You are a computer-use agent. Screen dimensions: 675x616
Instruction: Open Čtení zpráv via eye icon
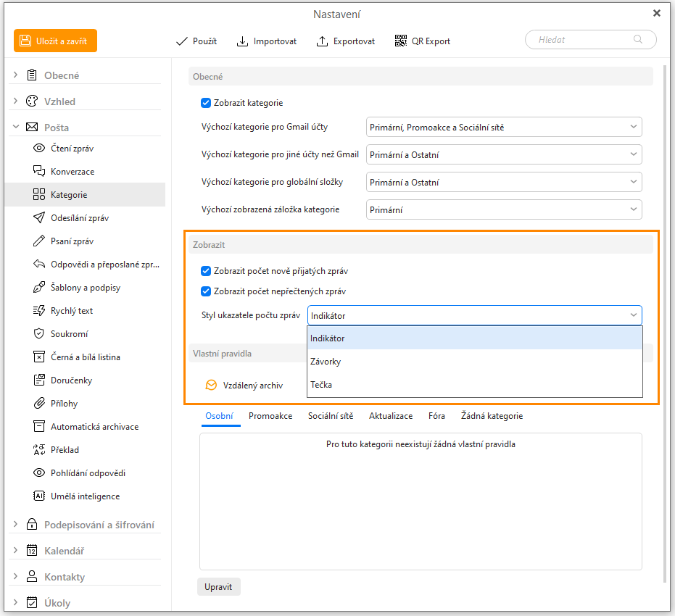39,149
